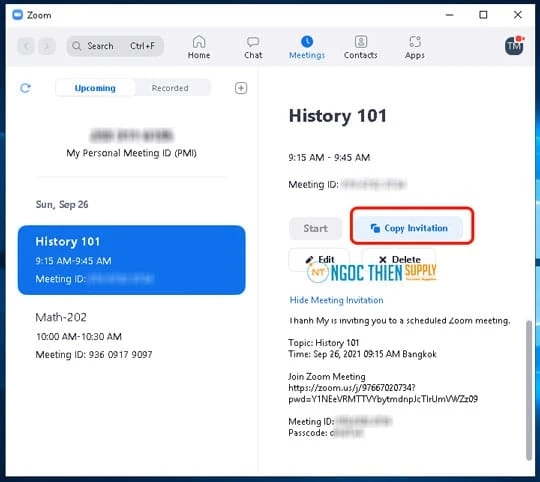Viewport: 540px width, 482px height.
Task: Click the Sun, Sep 26 date header
Action: click(62, 205)
